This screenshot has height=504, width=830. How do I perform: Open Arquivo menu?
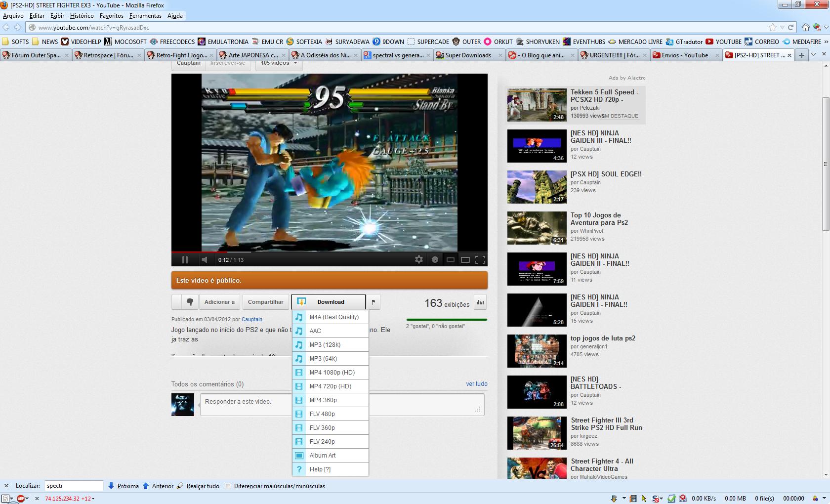pyautogui.click(x=13, y=16)
